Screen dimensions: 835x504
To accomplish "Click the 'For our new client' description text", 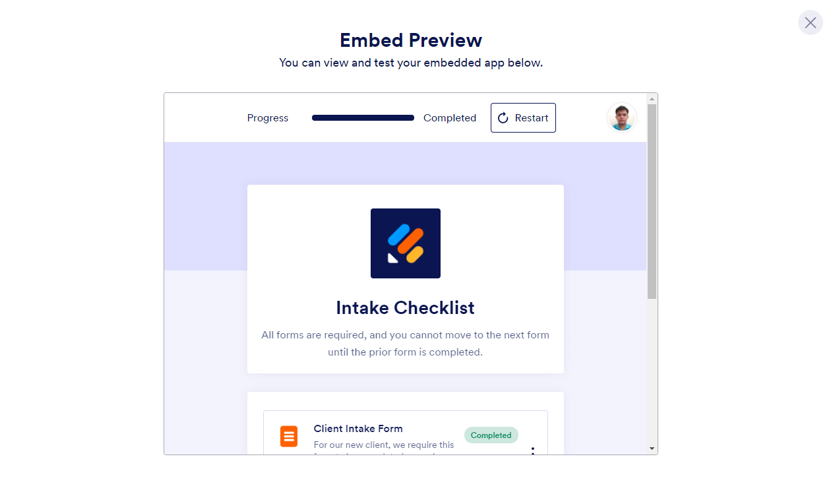I will click(x=384, y=445).
